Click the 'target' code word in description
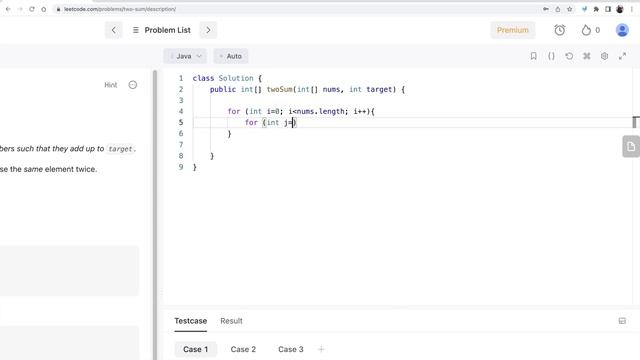Viewport: 640px width, 360px height. click(120, 149)
